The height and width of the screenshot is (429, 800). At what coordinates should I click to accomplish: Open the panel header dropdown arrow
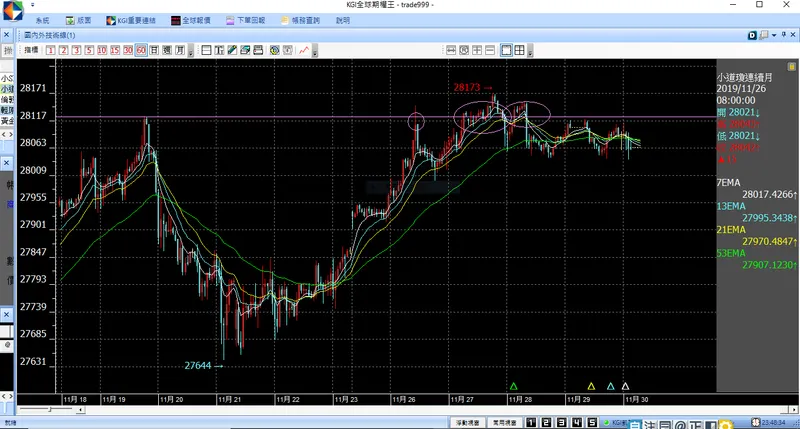click(774, 35)
